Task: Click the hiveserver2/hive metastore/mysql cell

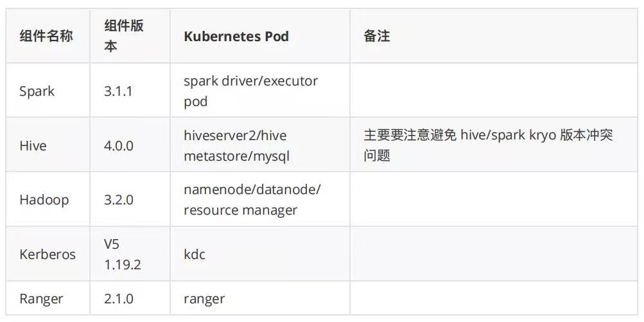Action: 260,145
